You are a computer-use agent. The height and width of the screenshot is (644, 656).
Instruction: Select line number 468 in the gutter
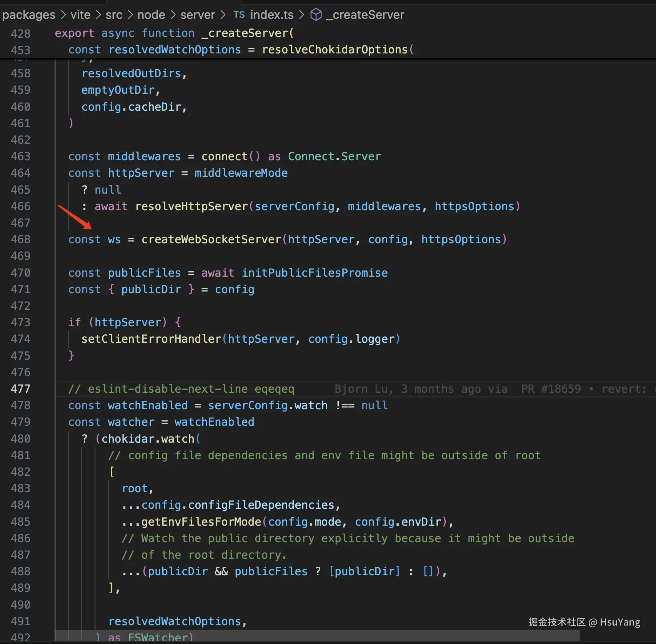[x=20, y=239]
